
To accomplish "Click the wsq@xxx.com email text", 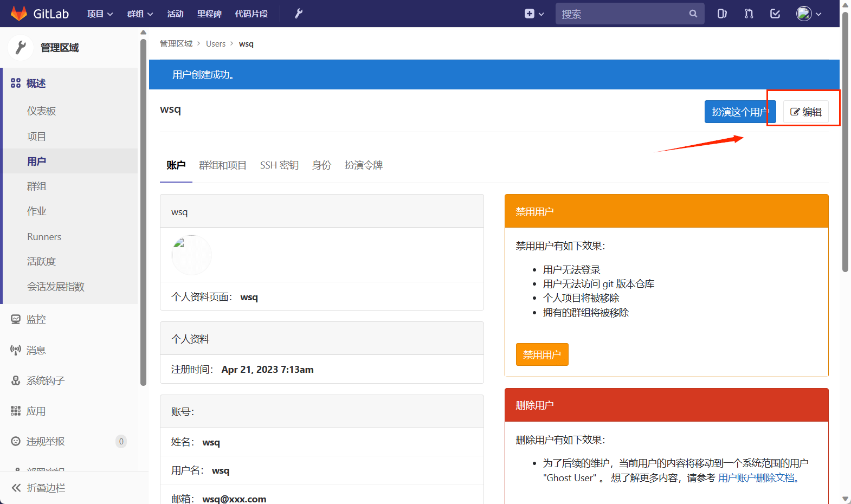I will [x=234, y=499].
